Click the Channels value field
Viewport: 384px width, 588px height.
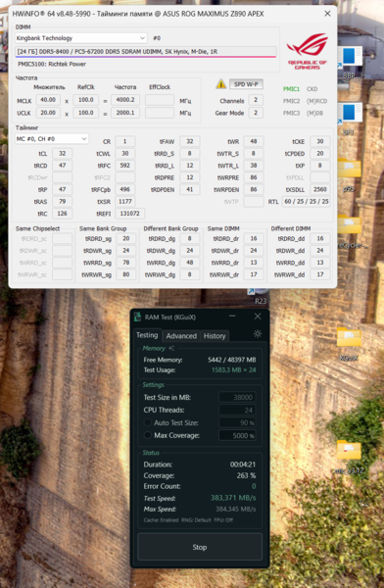(256, 100)
